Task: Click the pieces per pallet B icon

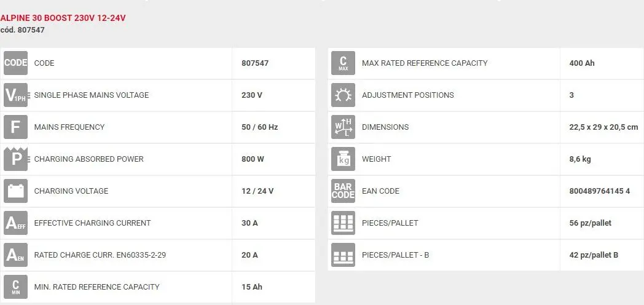Action: pos(344,255)
